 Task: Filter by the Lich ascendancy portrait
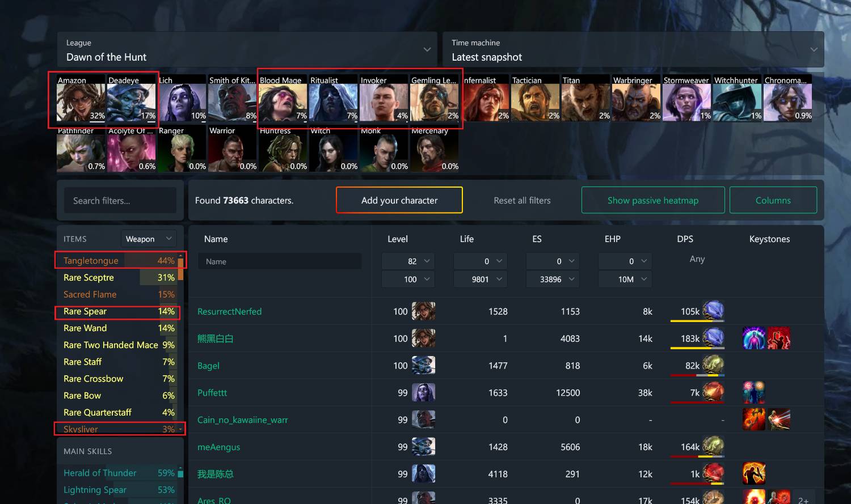coord(182,98)
